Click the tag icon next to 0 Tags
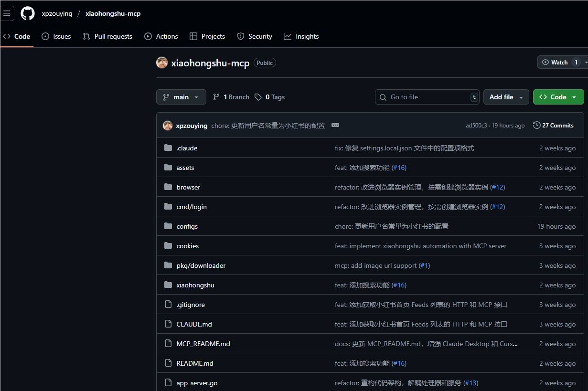The image size is (588, 391). pyautogui.click(x=258, y=97)
